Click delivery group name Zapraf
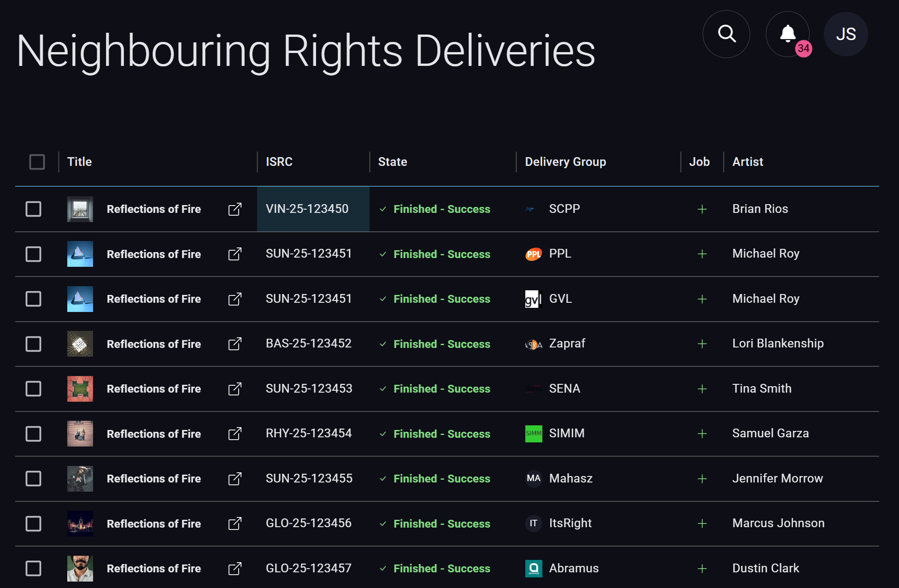The image size is (899, 588). 567,344
